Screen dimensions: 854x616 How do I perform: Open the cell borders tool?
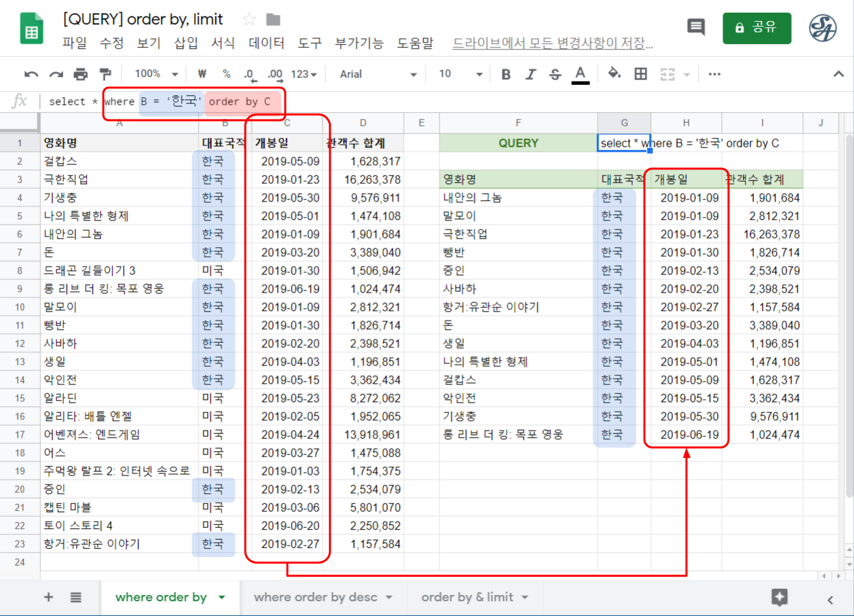640,74
